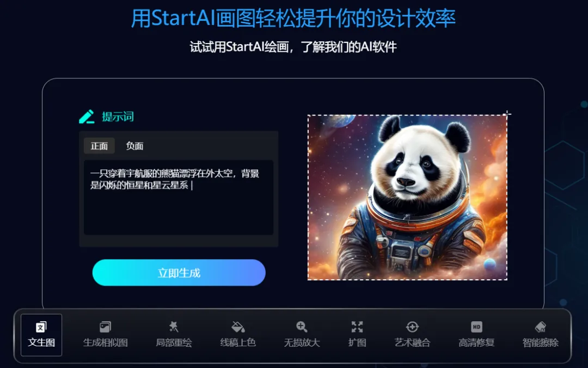This screenshot has height=368, width=588.
Task: Click the 提示词 section label
Action: tap(118, 116)
